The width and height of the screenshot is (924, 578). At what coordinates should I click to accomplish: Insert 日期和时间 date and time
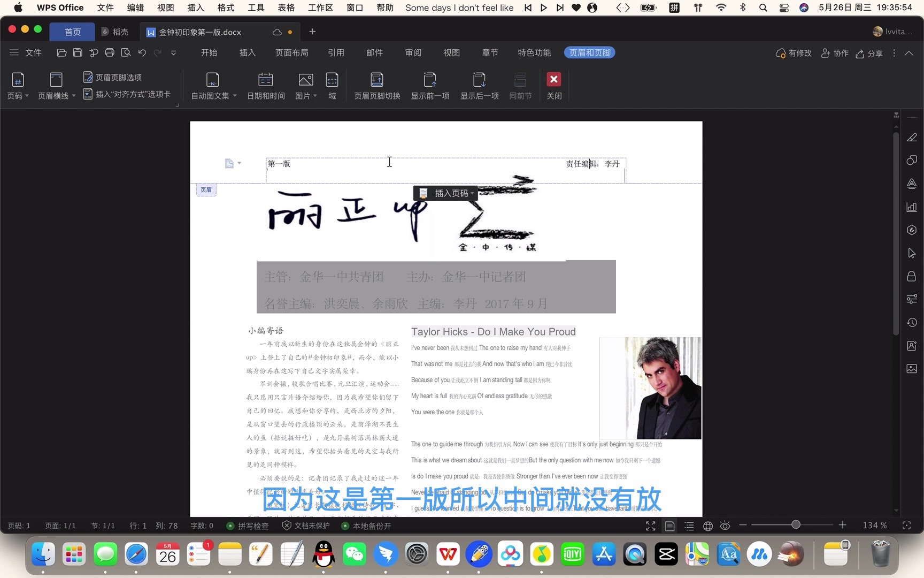coord(266,86)
